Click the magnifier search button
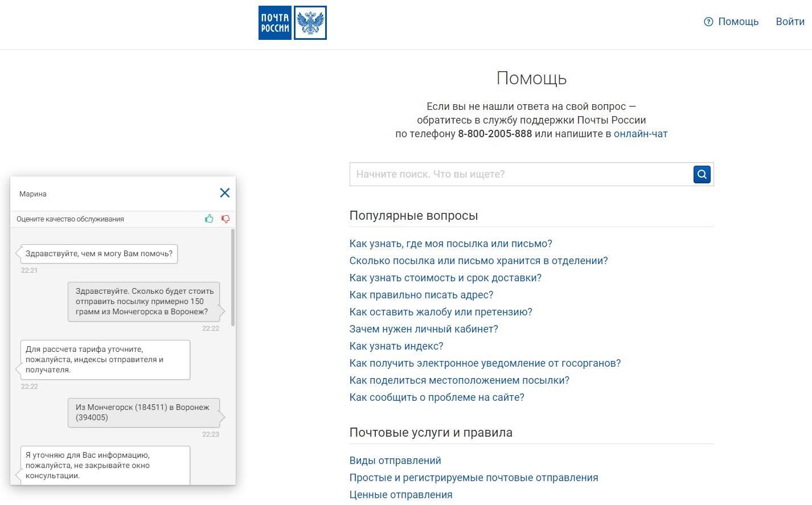Screen dimensions: 812x505 click(x=702, y=174)
